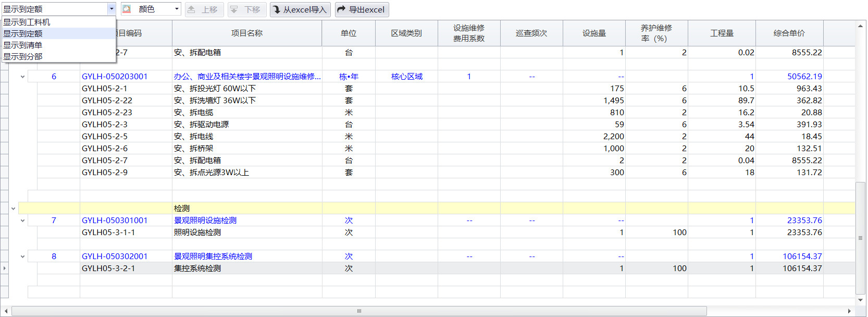Click the vertical scrollbar down arrow
Screen dimensions: 868x317
(x=860, y=300)
